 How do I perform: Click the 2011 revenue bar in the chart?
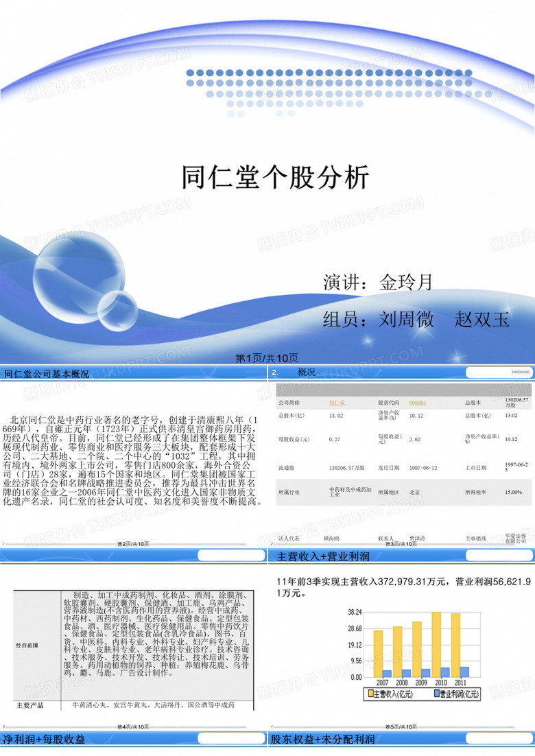455,646
